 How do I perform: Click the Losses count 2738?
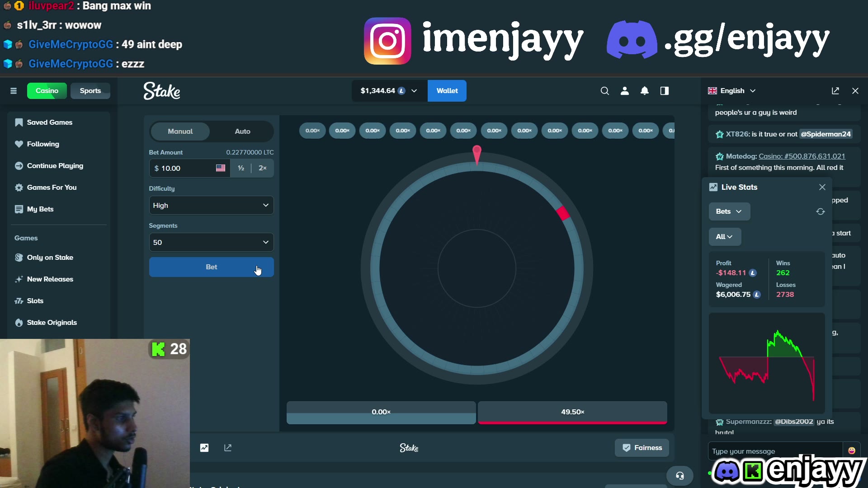[785, 295]
